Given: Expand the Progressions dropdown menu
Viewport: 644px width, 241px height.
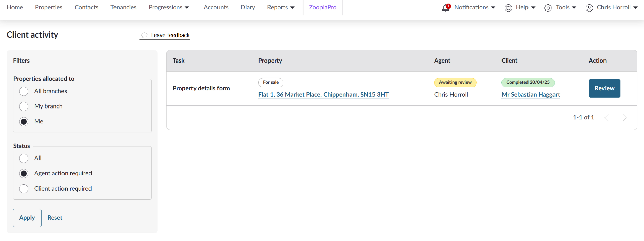Looking at the screenshot, I should click(x=169, y=7).
